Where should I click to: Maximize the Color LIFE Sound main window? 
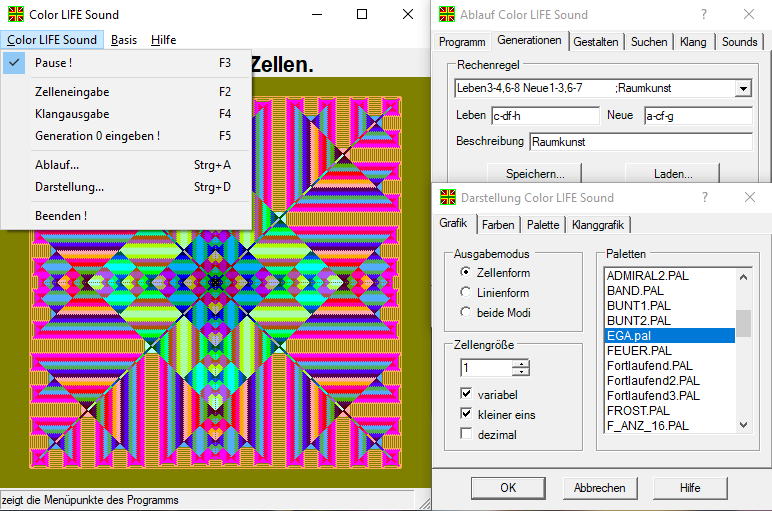click(x=362, y=14)
